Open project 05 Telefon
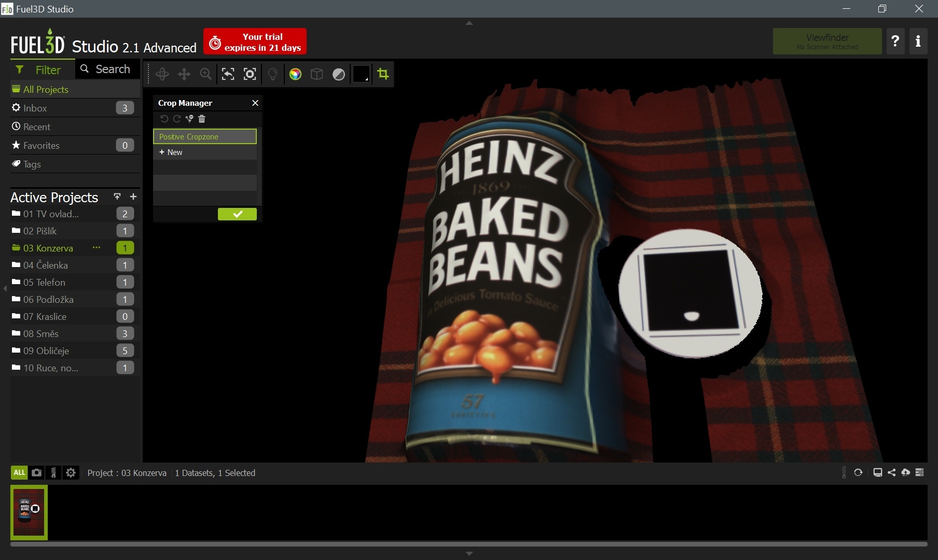This screenshot has height=560, width=938. tap(75, 282)
